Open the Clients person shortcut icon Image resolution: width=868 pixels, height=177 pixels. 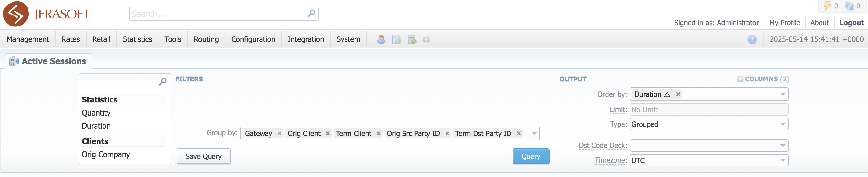tap(381, 39)
